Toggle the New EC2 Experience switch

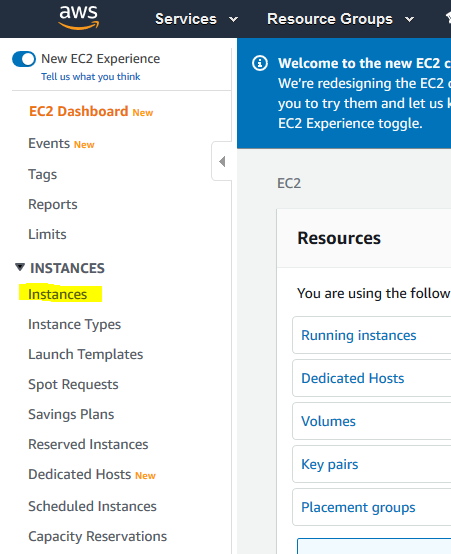click(x=24, y=59)
